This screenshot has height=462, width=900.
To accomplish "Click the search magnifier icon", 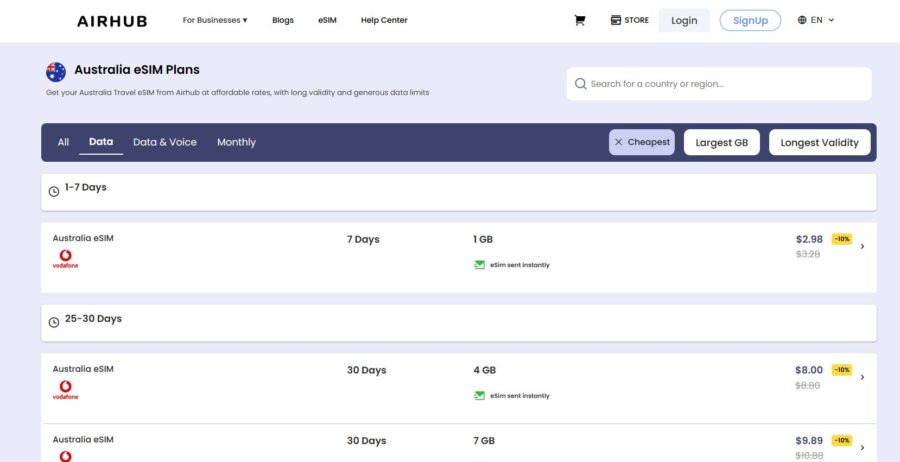I will [x=580, y=84].
